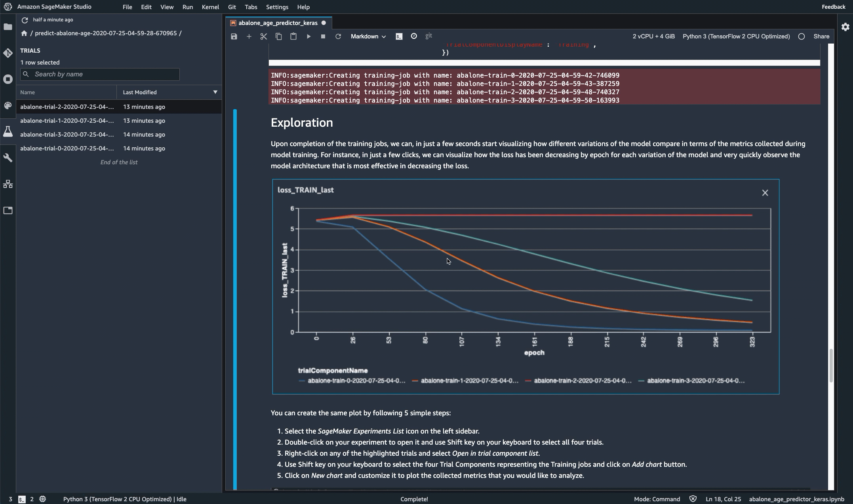Click inside the Search by name field
Viewport: 853px width, 504px height.
click(x=100, y=74)
